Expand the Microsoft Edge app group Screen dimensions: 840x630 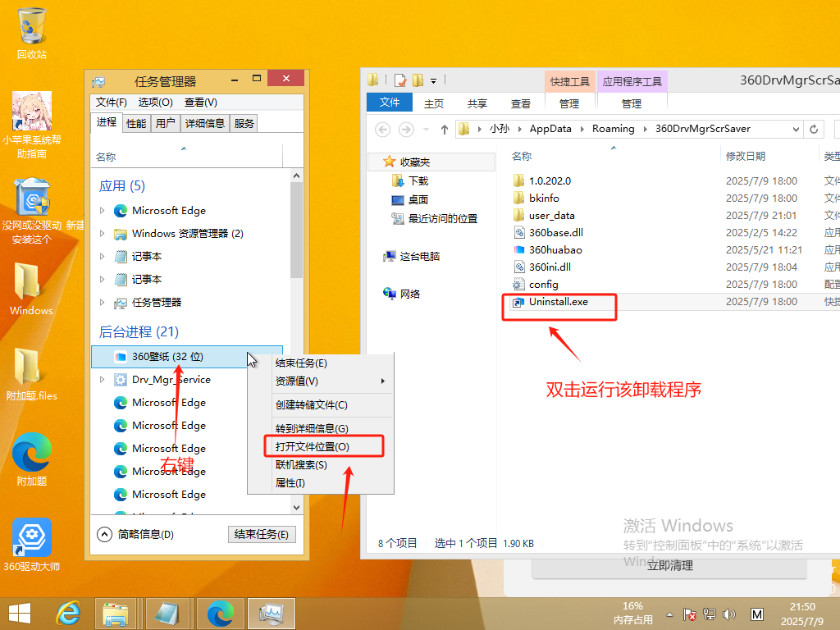point(102,211)
